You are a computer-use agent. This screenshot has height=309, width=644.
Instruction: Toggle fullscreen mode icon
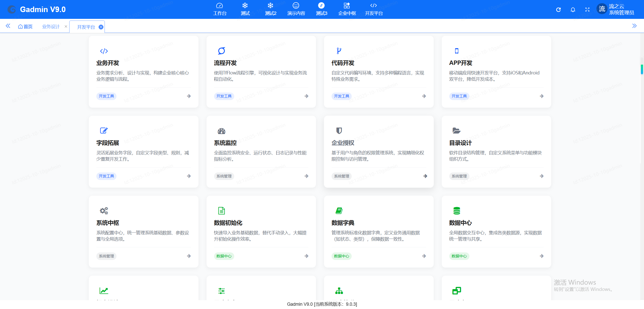587,10
